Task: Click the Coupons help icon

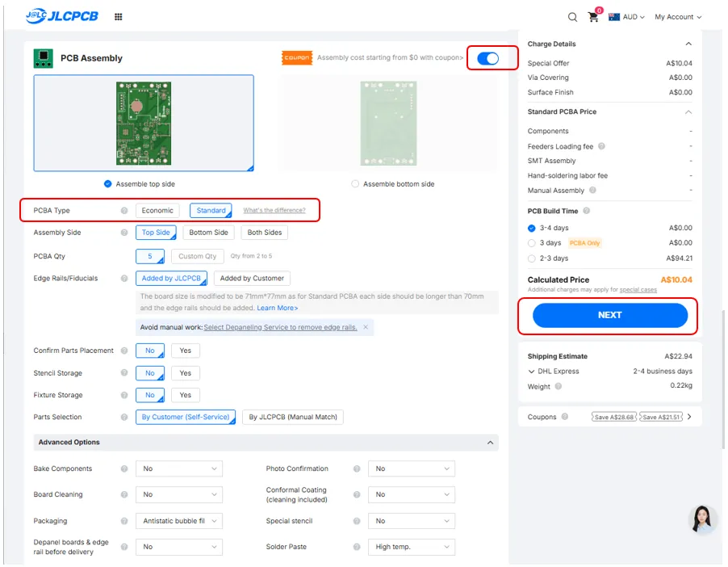Action: [565, 417]
